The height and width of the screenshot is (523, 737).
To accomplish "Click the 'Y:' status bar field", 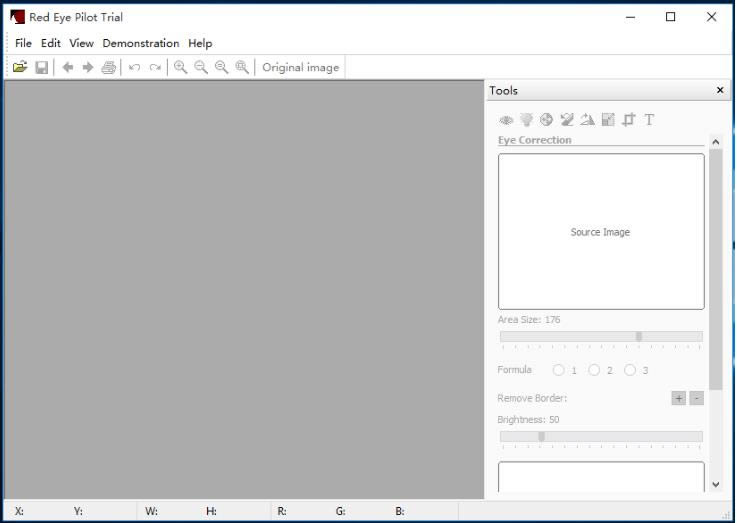I will 78,511.
